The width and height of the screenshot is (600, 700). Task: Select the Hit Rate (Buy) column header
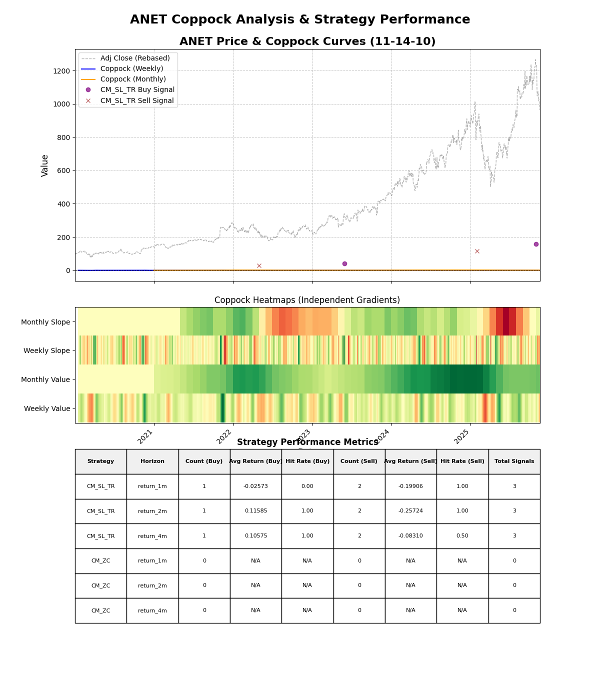click(307, 461)
